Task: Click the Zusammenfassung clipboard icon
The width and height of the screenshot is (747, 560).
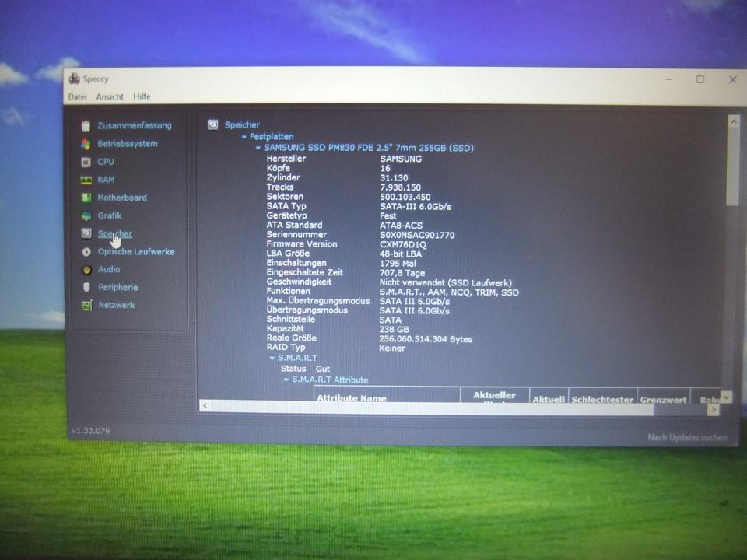Action: click(x=86, y=126)
